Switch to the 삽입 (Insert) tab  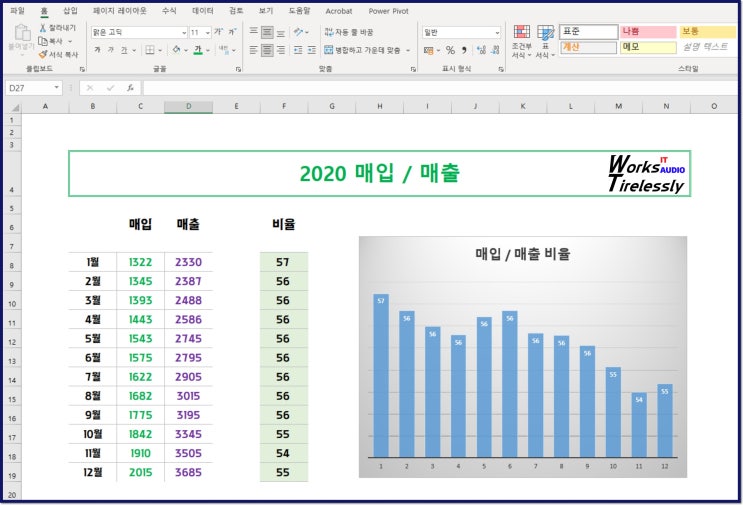tap(70, 10)
